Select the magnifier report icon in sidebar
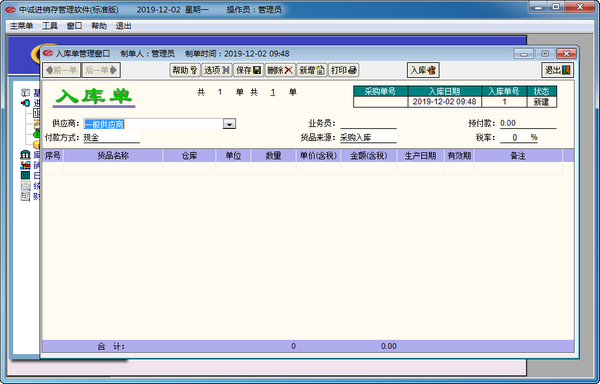Viewport: 600px width, 384px height. point(25,186)
